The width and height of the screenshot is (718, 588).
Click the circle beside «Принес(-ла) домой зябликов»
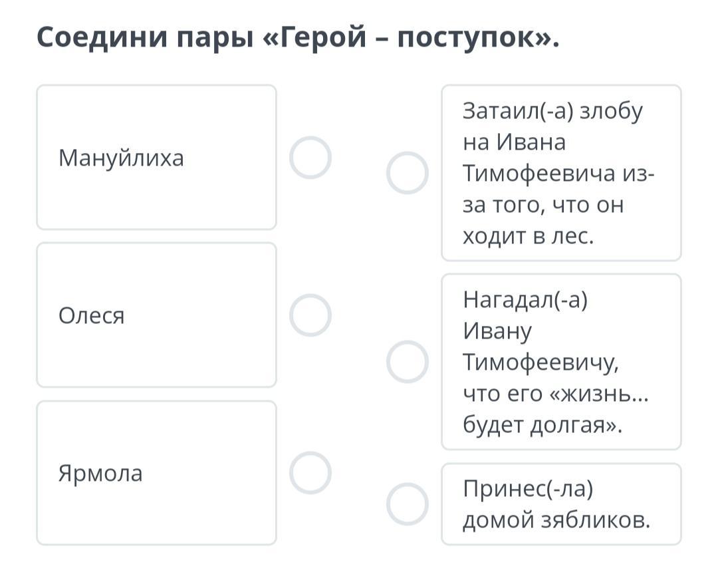pos(407,504)
